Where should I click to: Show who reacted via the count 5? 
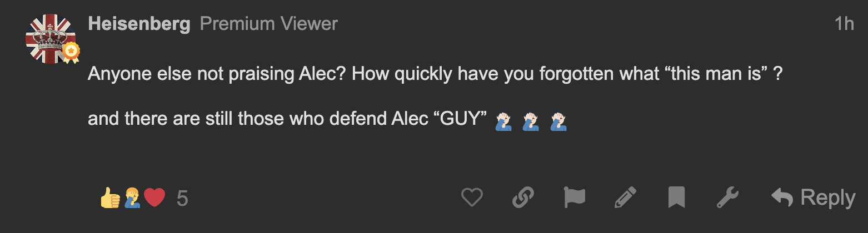[182, 198]
